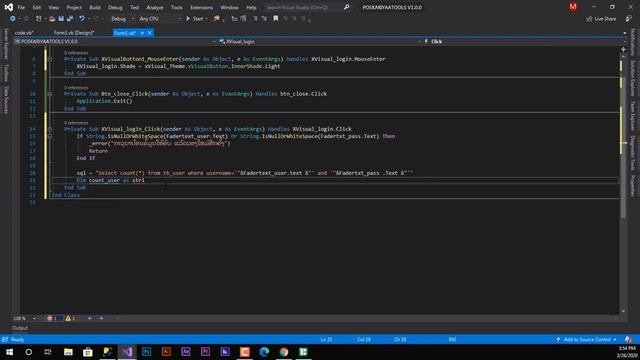Screen dimensions: 640x360
Task: Open the Build menu
Action: point(95,7)
